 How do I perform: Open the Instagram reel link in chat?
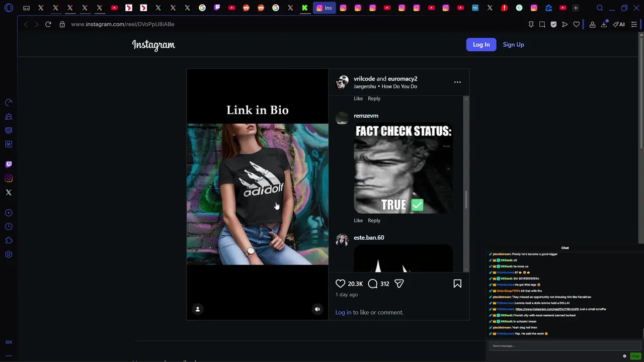pyautogui.click(x=546, y=309)
